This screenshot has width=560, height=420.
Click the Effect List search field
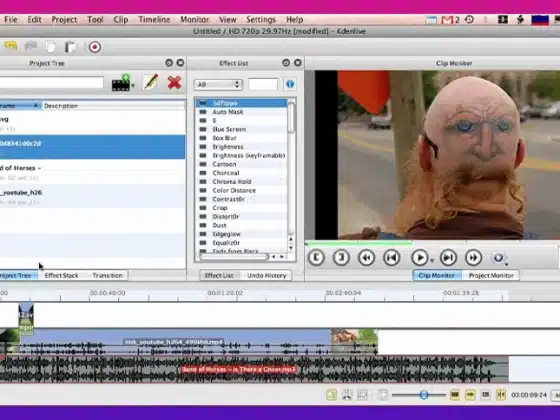pyautogui.click(x=263, y=84)
